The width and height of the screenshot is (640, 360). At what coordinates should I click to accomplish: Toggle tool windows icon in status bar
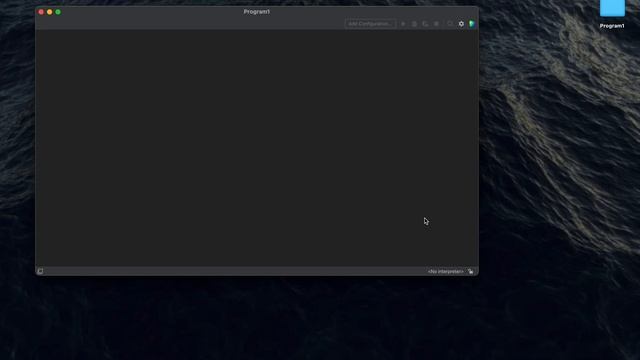click(40, 271)
